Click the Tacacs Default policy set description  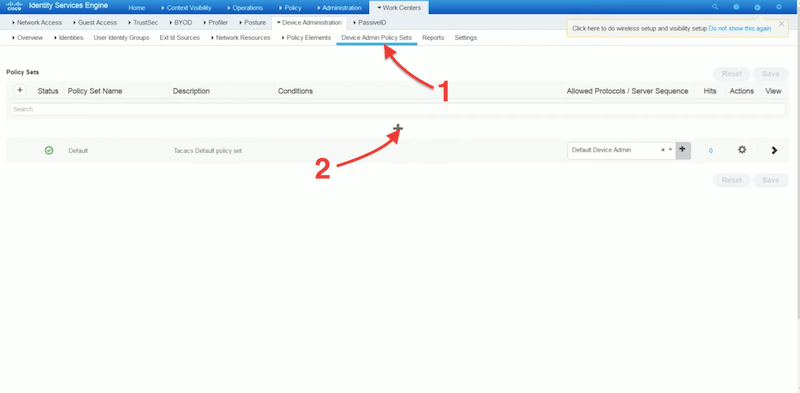[x=208, y=151]
